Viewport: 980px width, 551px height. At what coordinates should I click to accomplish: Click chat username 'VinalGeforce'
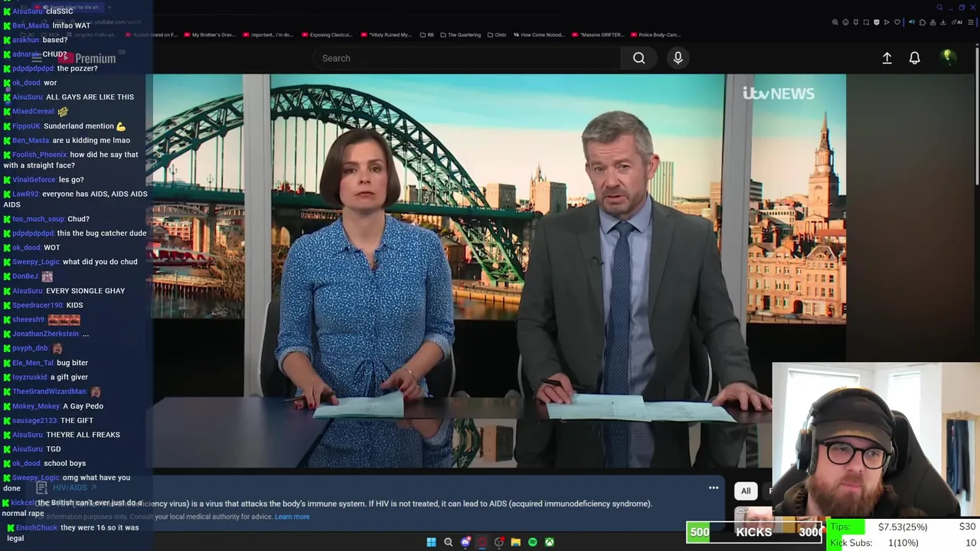(34, 180)
